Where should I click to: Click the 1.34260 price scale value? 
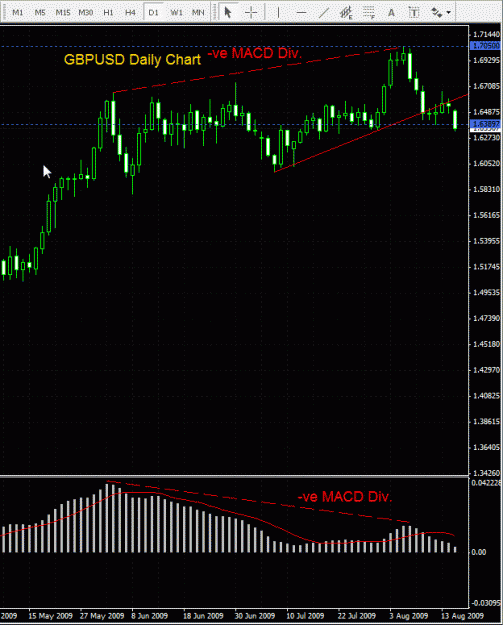pos(486,473)
